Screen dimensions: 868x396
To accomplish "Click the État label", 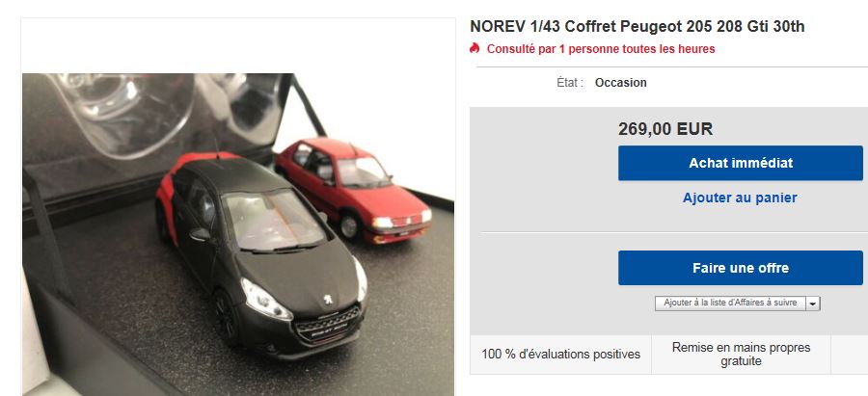I will click(x=570, y=83).
